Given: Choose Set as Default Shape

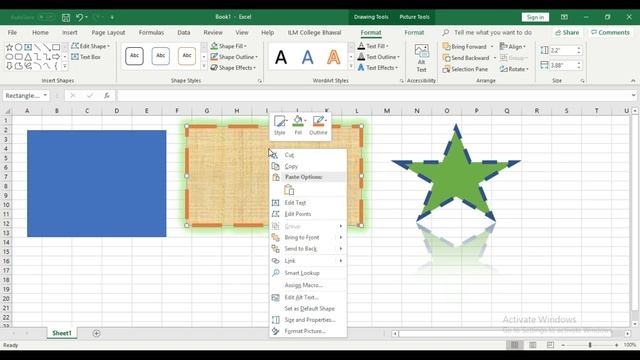Looking at the screenshot, I should click(x=308, y=309).
